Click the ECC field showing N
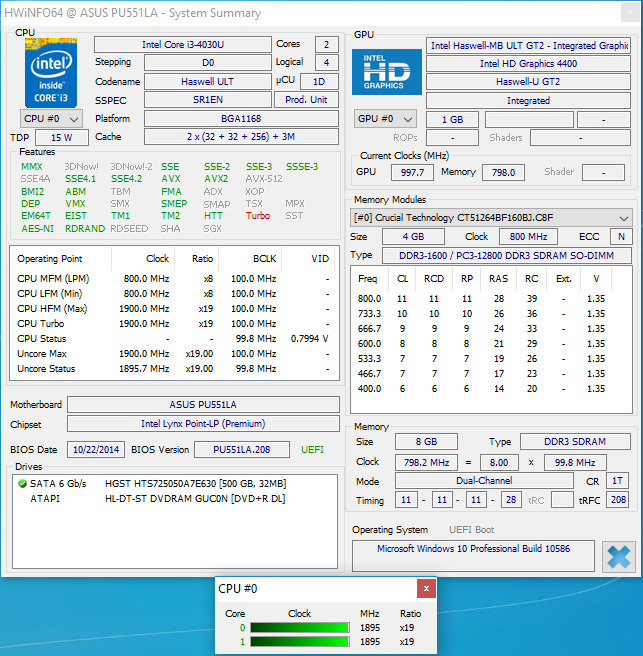Viewport: 643px width, 656px height. 621,237
